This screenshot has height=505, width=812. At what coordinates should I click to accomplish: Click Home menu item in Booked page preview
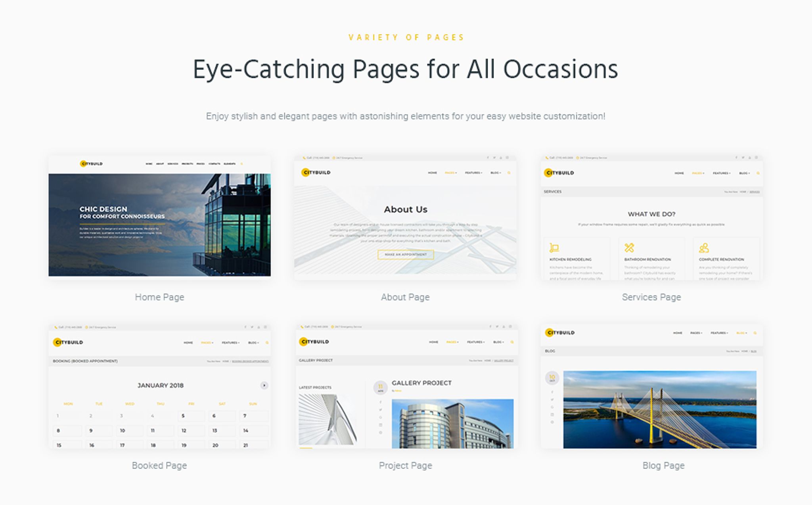coord(188,342)
